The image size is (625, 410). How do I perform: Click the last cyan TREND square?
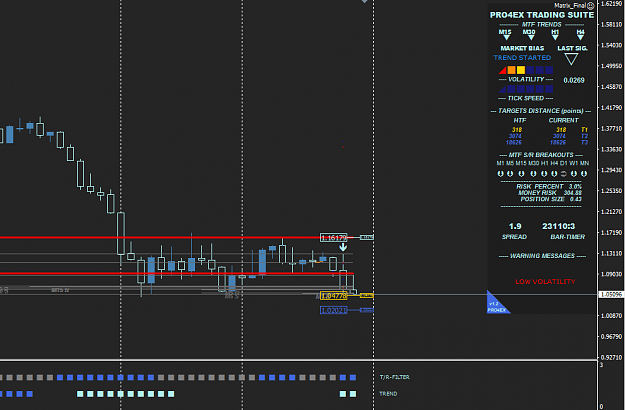coord(353,394)
